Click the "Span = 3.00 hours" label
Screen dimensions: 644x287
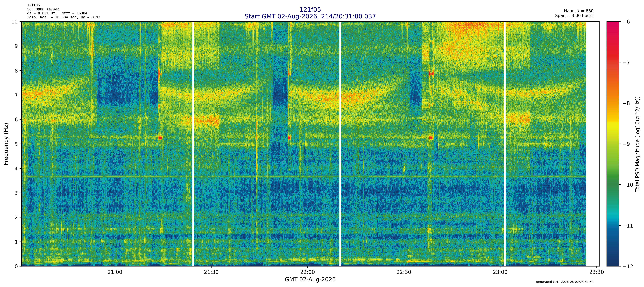point(574,15)
